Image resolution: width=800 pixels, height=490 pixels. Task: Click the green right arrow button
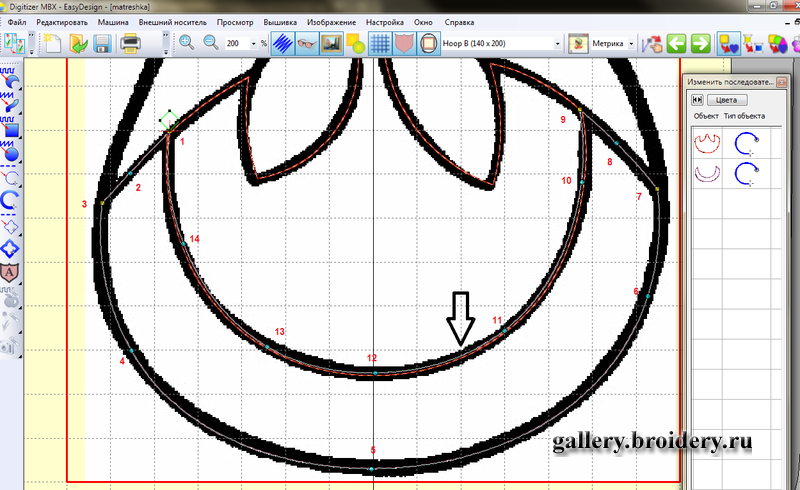click(x=700, y=43)
